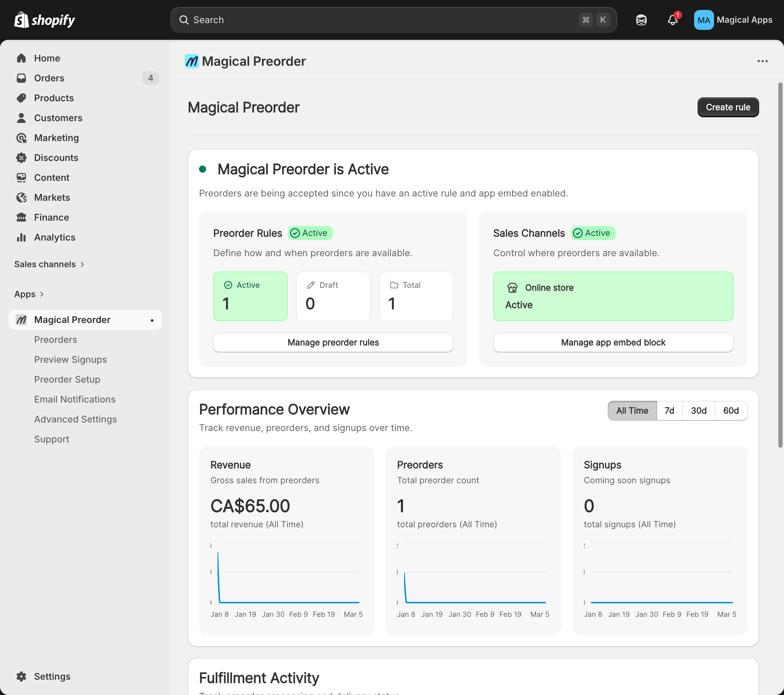Viewport: 784px width, 695px height.
Task: Select the Orders icon in the sidebar
Action: 21,78
